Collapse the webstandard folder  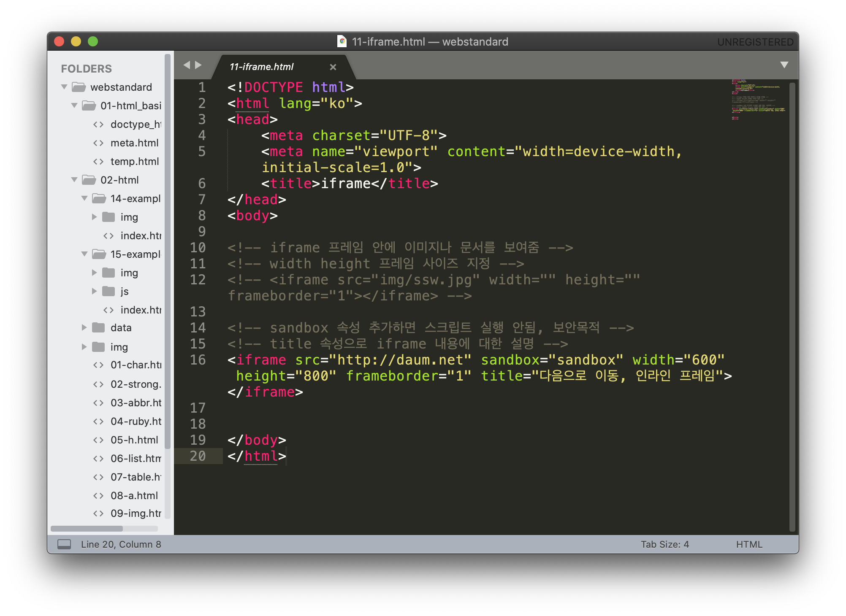(64, 87)
